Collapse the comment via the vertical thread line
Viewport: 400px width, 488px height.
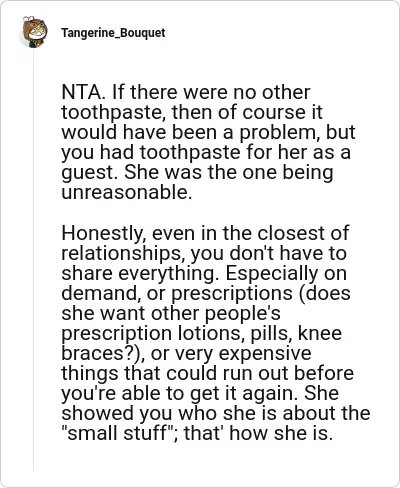pos(33,260)
